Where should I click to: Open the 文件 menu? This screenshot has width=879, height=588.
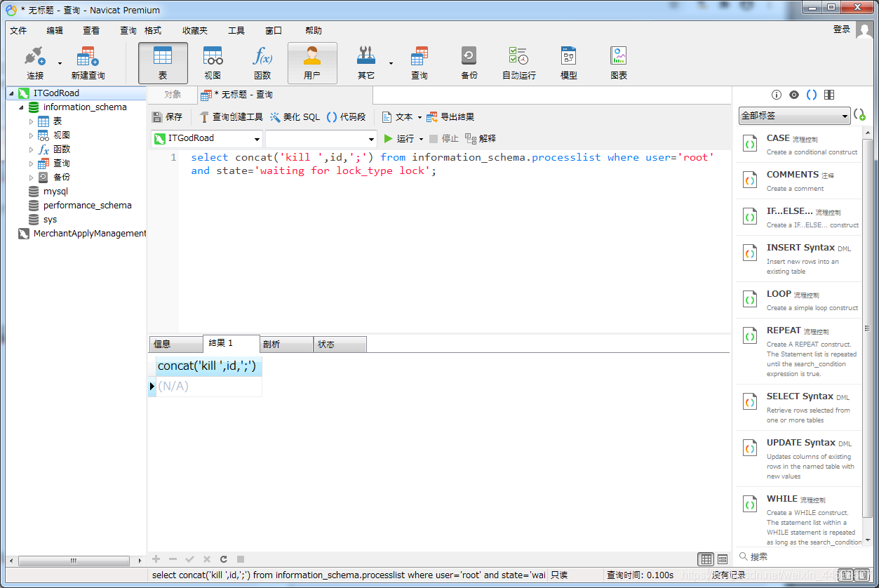(x=18, y=30)
